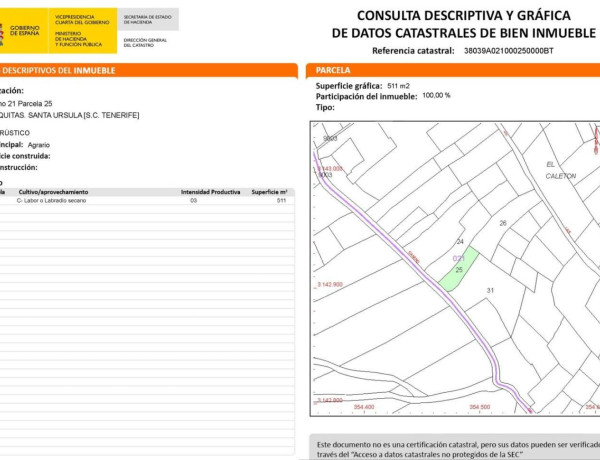The width and height of the screenshot is (600, 460).
Task: Click the Superficie m² column header
Action: 270,191
